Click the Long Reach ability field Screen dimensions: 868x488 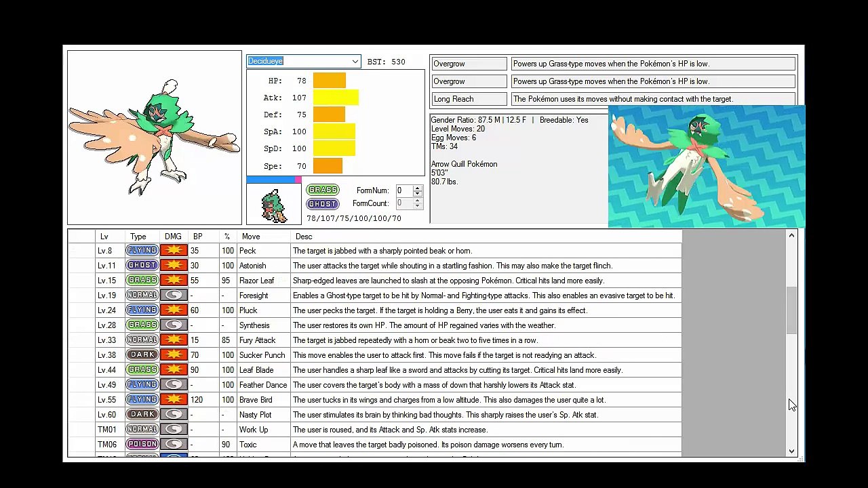[x=469, y=99]
